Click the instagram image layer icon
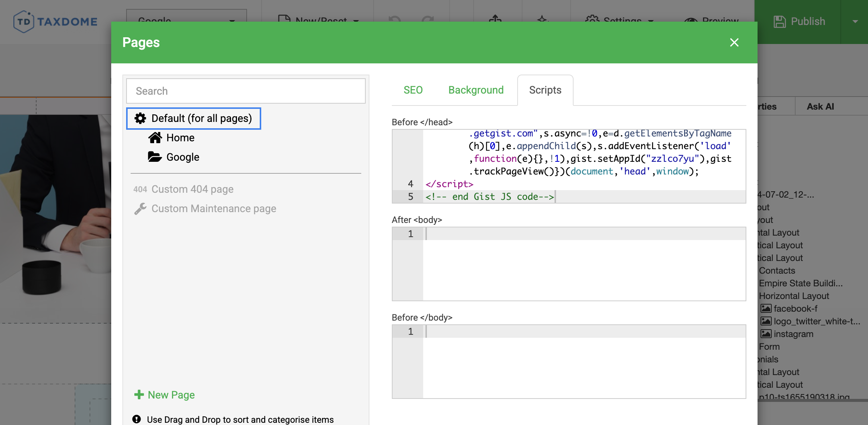The height and width of the screenshot is (425, 868). [x=766, y=334]
